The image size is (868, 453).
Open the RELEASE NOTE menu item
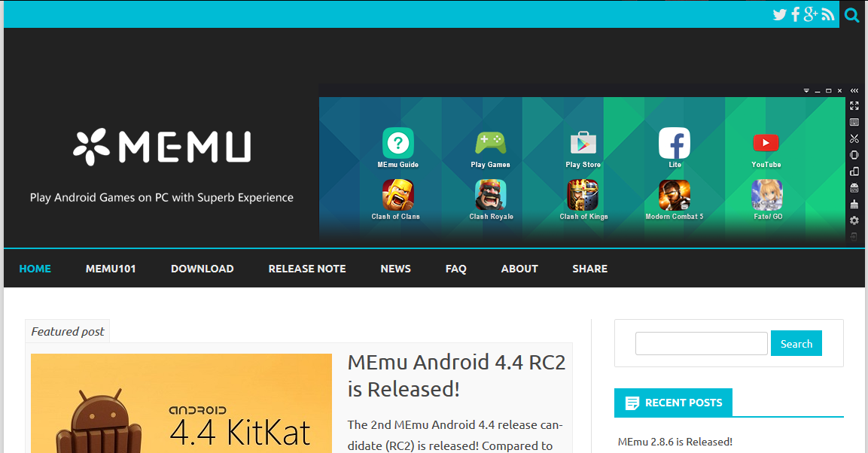307,269
